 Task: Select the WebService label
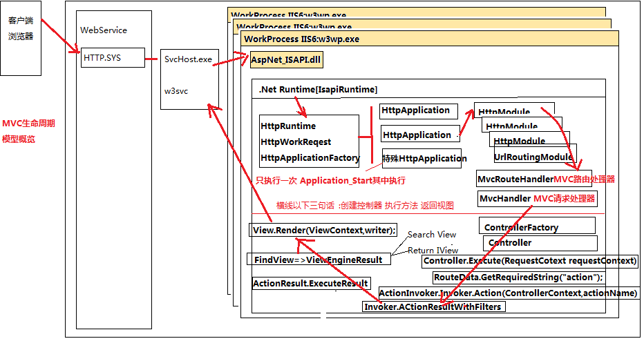tap(104, 30)
